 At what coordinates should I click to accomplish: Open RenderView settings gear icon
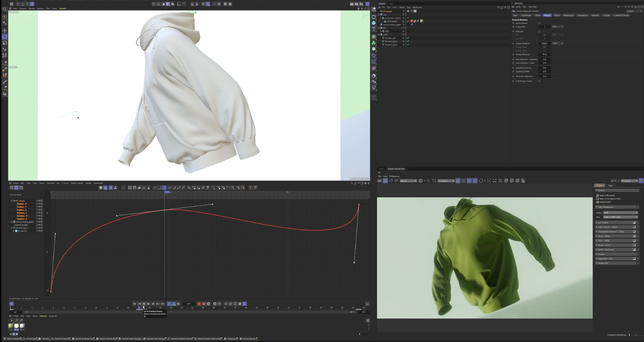tap(641, 180)
